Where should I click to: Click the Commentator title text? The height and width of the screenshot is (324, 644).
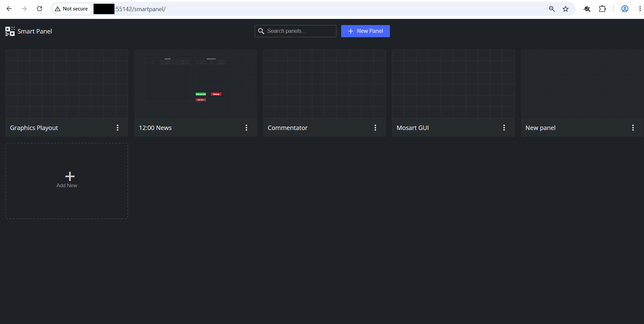(x=288, y=128)
